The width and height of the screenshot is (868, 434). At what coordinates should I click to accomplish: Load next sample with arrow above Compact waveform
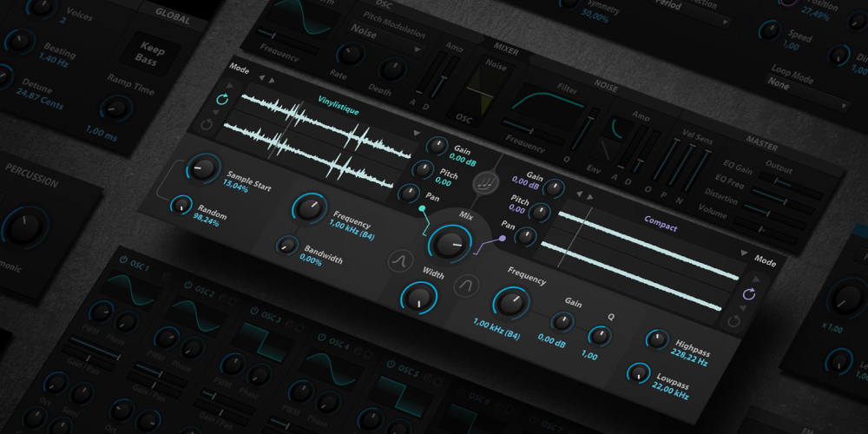tap(589, 196)
